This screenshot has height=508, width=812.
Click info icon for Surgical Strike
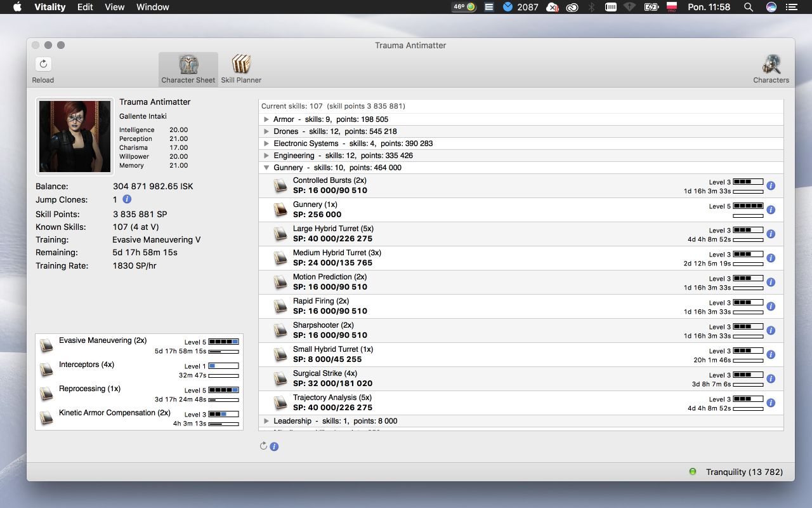[x=771, y=379]
